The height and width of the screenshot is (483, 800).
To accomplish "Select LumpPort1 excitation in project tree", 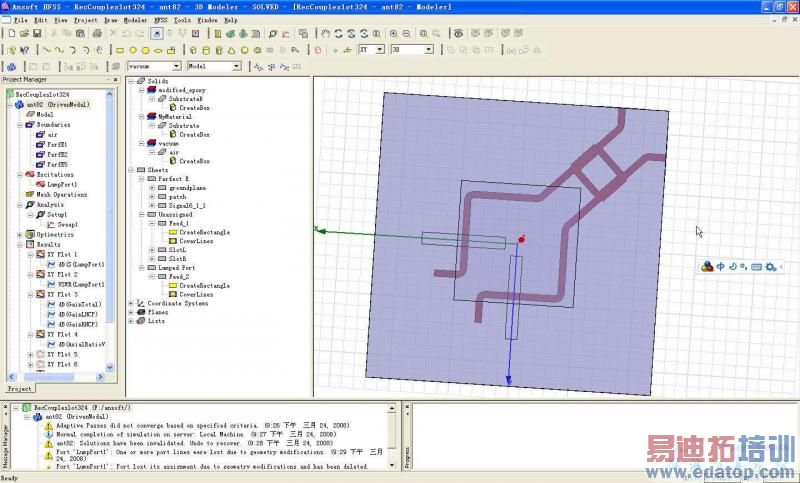I will [x=62, y=184].
